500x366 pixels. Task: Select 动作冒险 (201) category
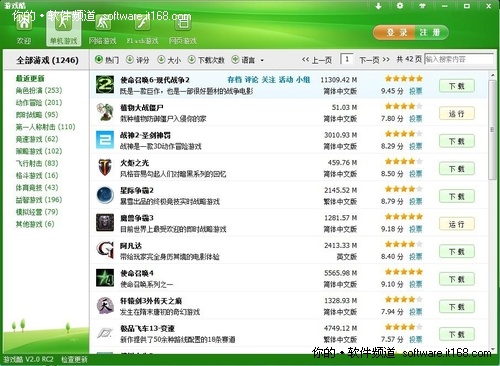39,102
